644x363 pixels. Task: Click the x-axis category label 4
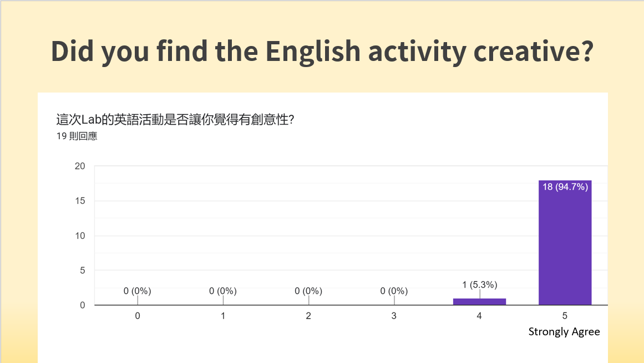pos(479,316)
